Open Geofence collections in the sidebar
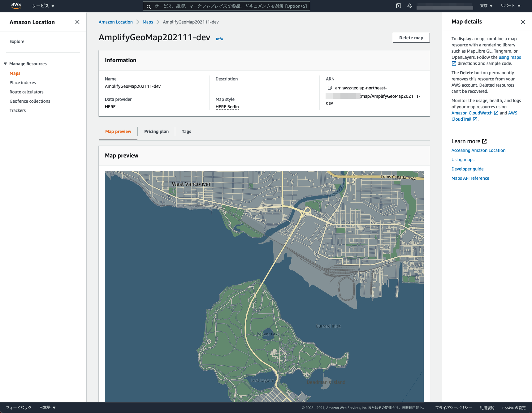The image size is (532, 413). 30,101
